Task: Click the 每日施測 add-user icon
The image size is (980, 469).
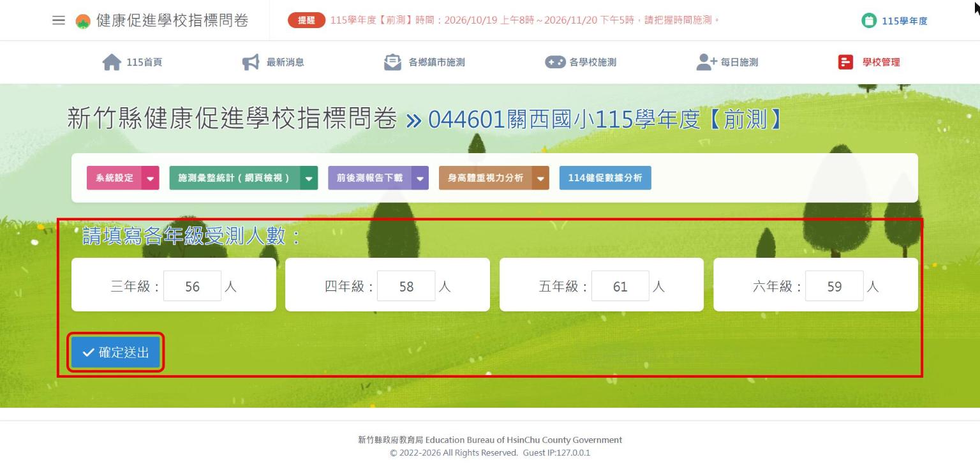Action: [706, 62]
